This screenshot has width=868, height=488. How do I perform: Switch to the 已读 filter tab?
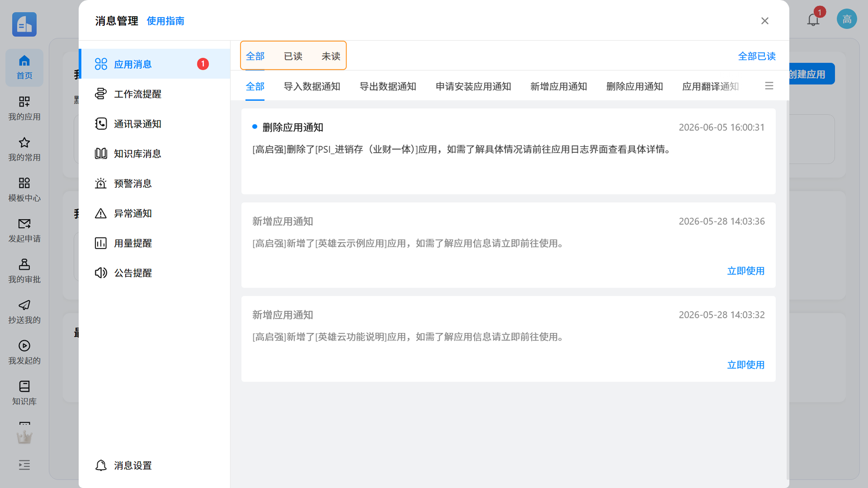[293, 56]
